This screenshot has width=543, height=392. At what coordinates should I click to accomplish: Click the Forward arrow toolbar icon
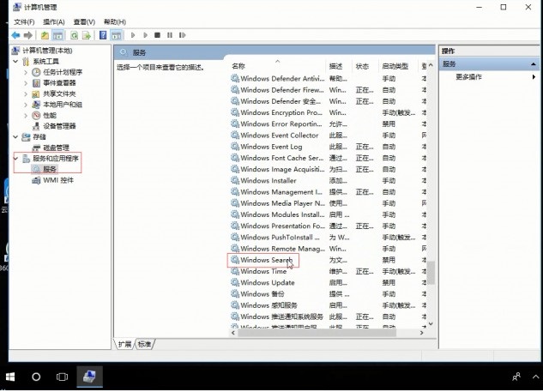coord(27,35)
